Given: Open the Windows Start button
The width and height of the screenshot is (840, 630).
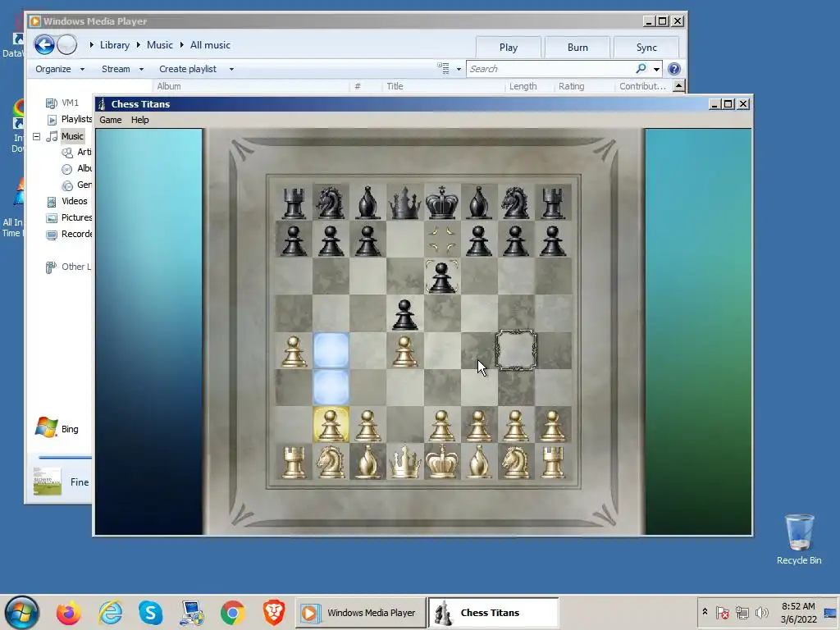Looking at the screenshot, I should 22,612.
